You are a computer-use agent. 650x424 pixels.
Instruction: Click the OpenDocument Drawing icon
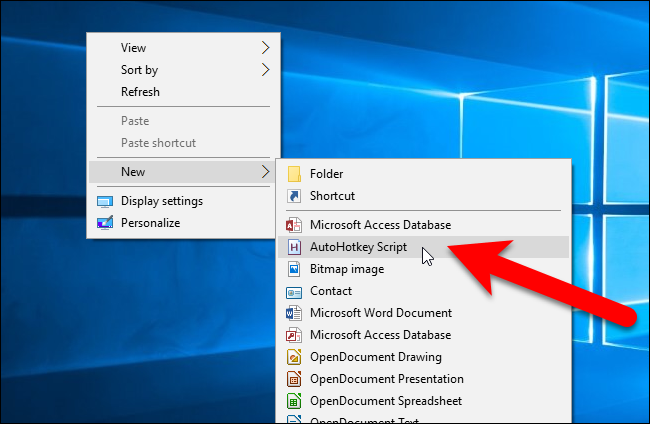pyautogui.click(x=294, y=357)
